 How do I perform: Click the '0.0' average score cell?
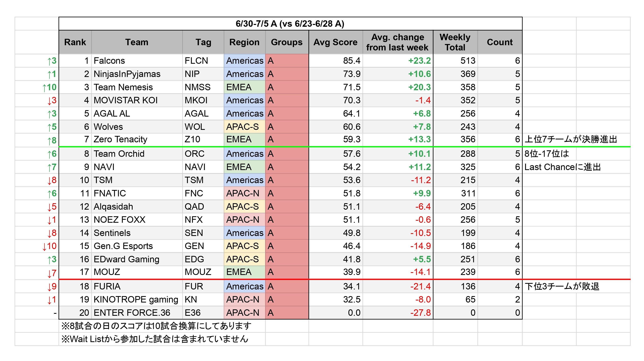pos(336,313)
